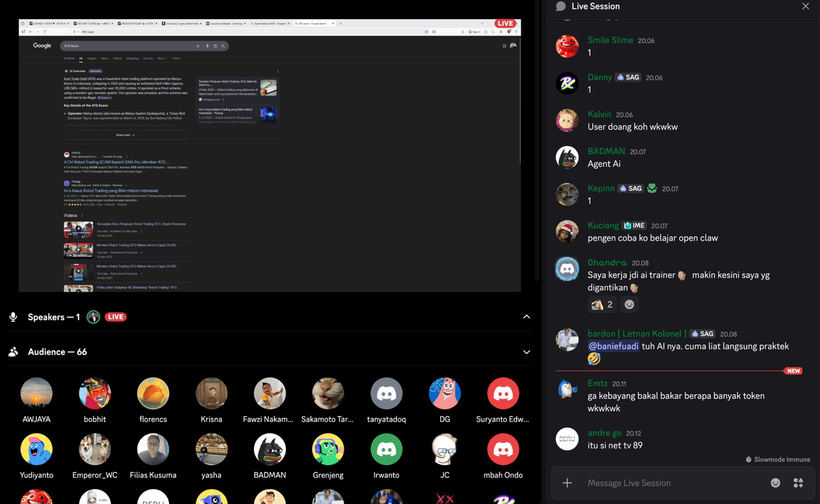Click the audience icon beside Audience — 66

coord(12,351)
